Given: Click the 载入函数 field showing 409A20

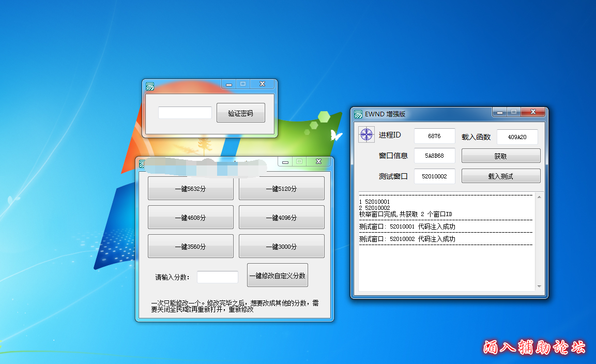Looking at the screenshot, I should point(517,137).
